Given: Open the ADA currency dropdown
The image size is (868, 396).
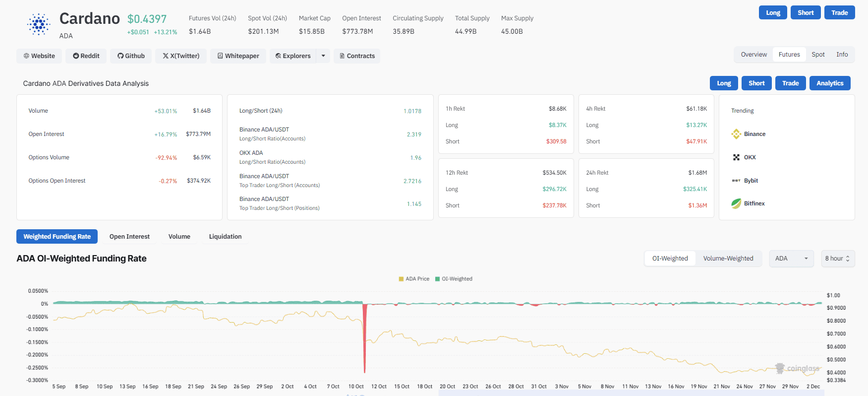Looking at the screenshot, I should [791, 259].
